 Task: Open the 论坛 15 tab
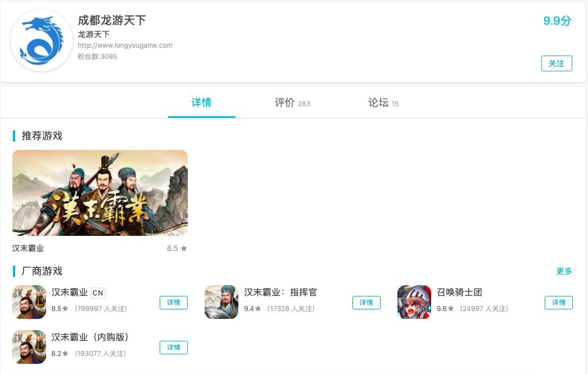(383, 103)
